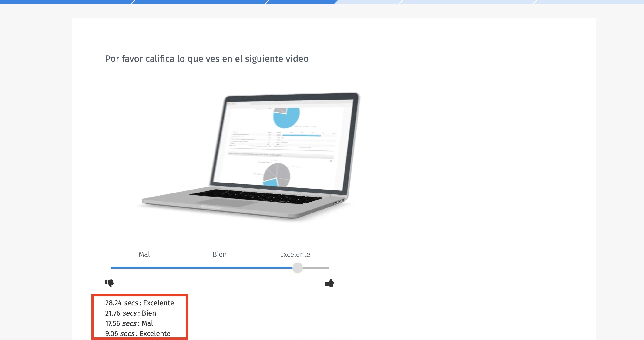The width and height of the screenshot is (644, 340).
Task: Click the '21.76 secs : Bien' entry
Action: 131,313
